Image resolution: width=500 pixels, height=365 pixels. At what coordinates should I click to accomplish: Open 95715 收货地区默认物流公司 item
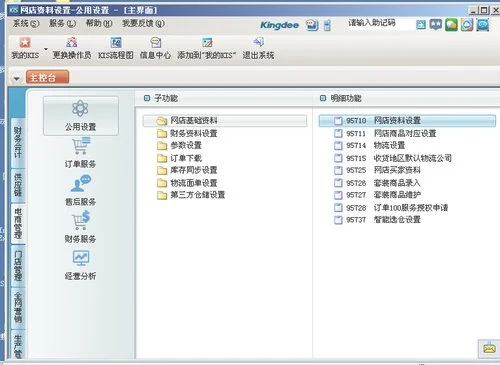[399, 158]
